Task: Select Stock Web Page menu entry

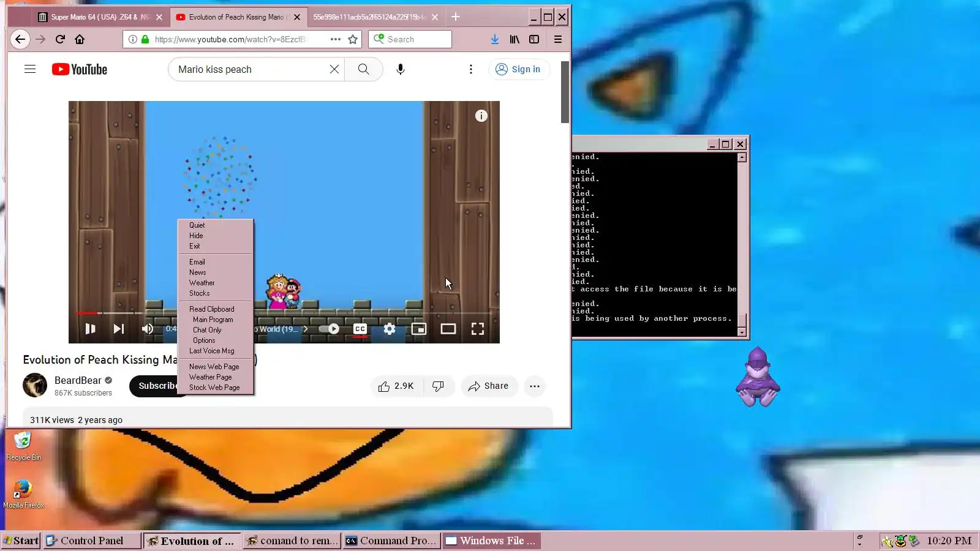Action: (x=216, y=388)
